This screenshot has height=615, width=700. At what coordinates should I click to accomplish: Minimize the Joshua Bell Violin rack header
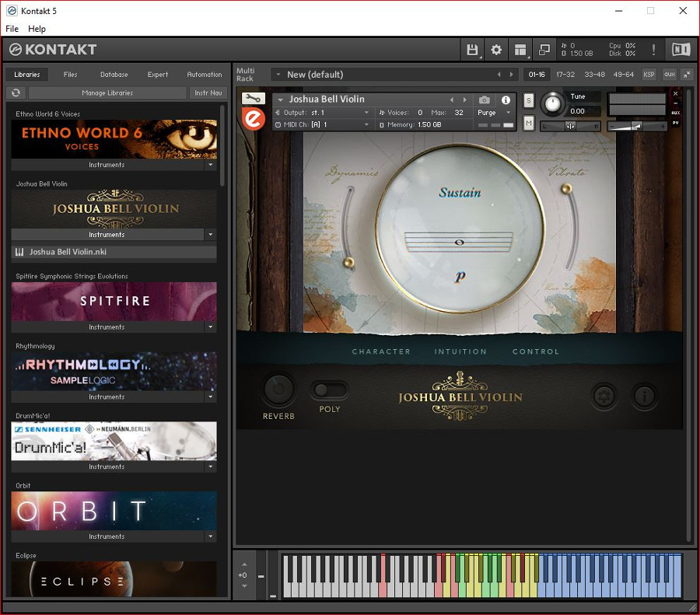(675, 103)
